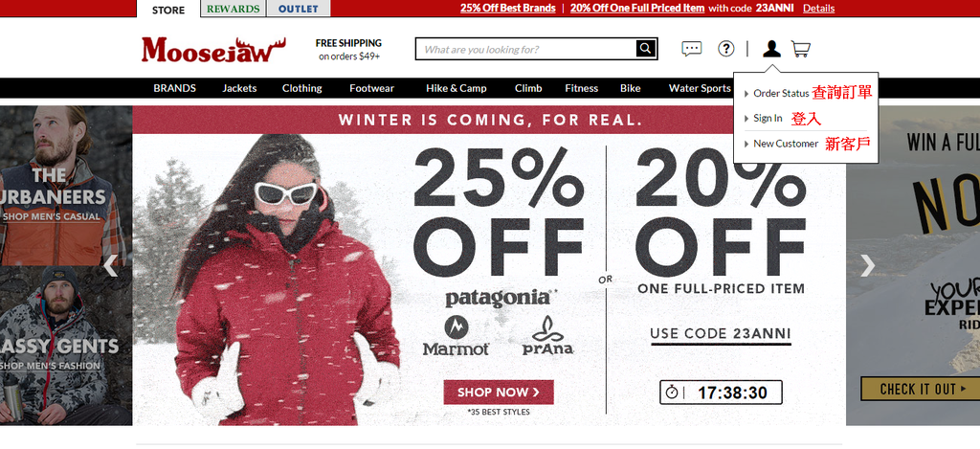Focus the product search field
Screen dimensions: 980x449
click(x=526, y=49)
